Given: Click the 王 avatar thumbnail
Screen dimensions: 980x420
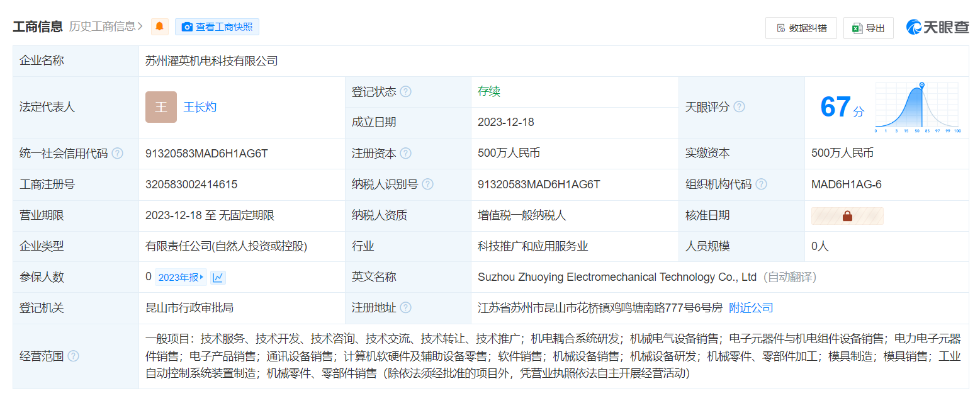Looking at the screenshot, I should tap(161, 107).
